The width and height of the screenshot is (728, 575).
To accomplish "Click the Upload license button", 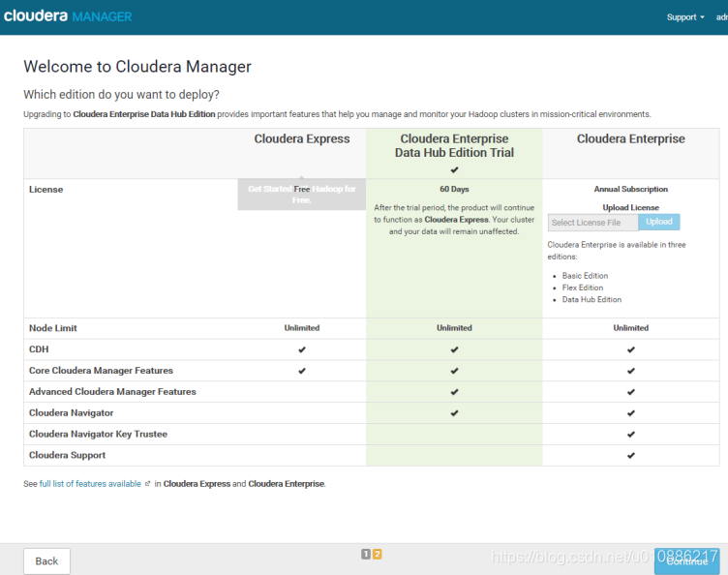I will 659,222.
